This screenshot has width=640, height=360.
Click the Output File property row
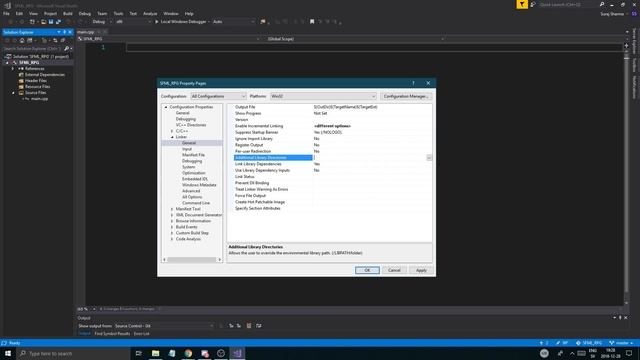click(332, 107)
